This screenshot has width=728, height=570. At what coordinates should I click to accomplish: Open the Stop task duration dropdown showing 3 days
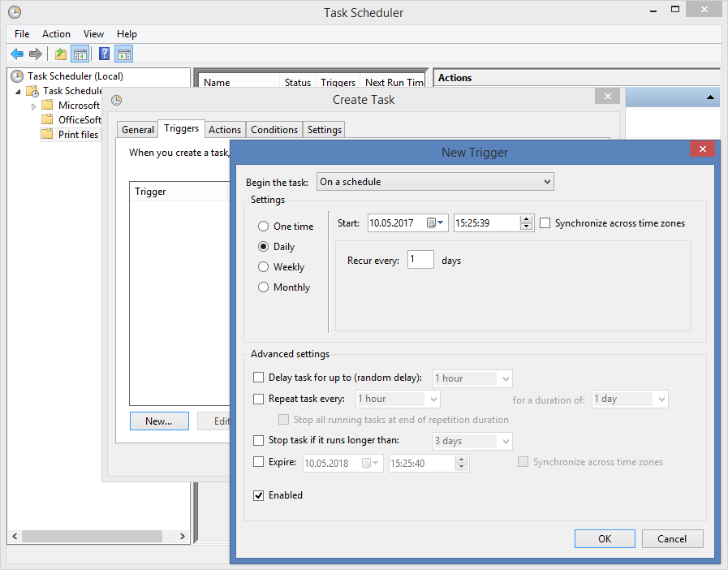[472, 441]
